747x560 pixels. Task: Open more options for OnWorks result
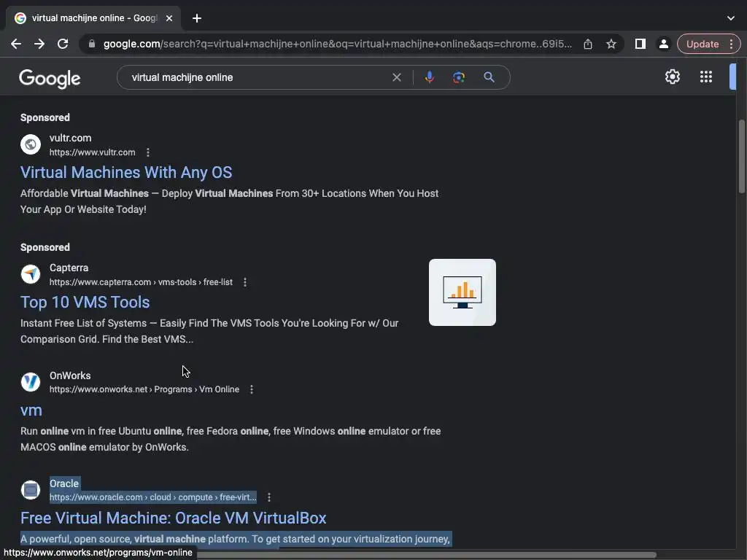tap(252, 389)
